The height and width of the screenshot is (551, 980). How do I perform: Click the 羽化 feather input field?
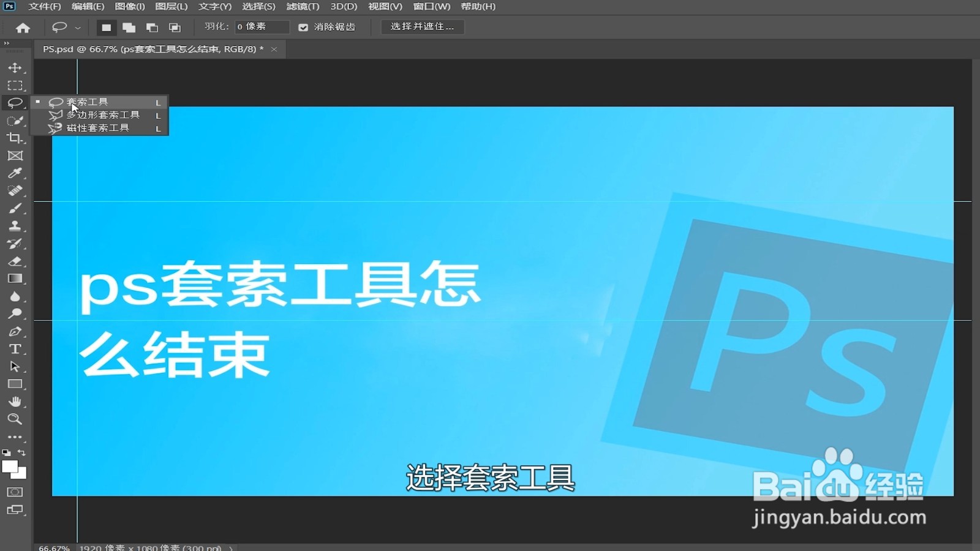point(262,27)
